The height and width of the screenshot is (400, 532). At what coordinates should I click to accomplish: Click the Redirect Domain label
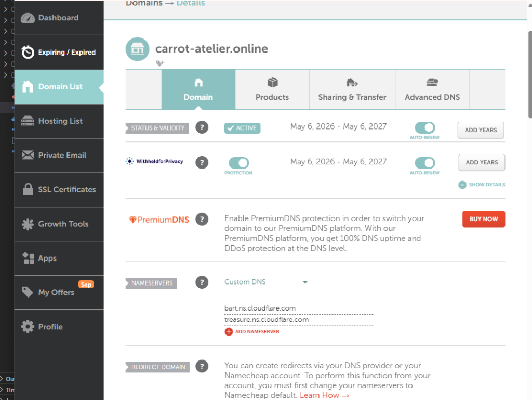pyautogui.click(x=157, y=367)
